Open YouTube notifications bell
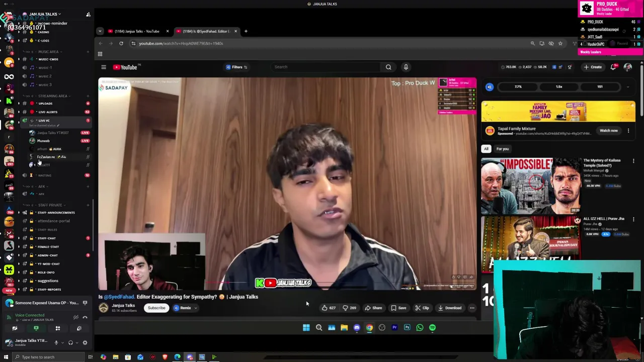644x362 pixels. (613, 67)
